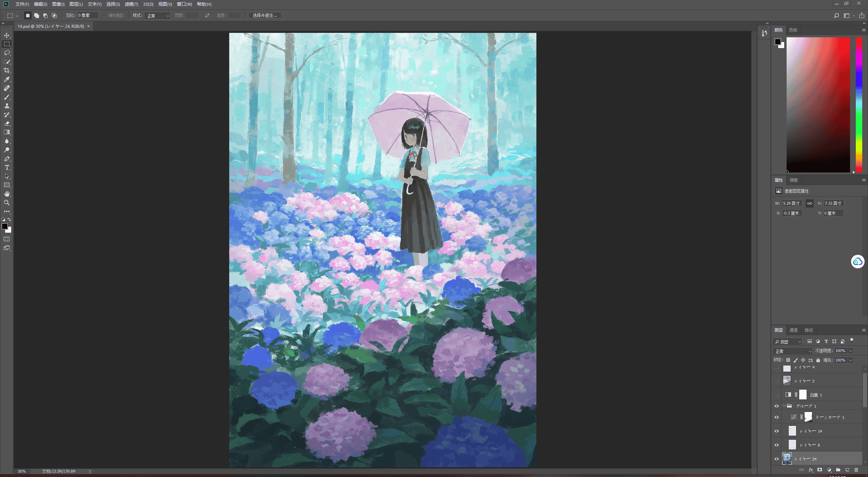Add a layer mask using the mask icon
The height and width of the screenshot is (477, 868).
pos(820,470)
